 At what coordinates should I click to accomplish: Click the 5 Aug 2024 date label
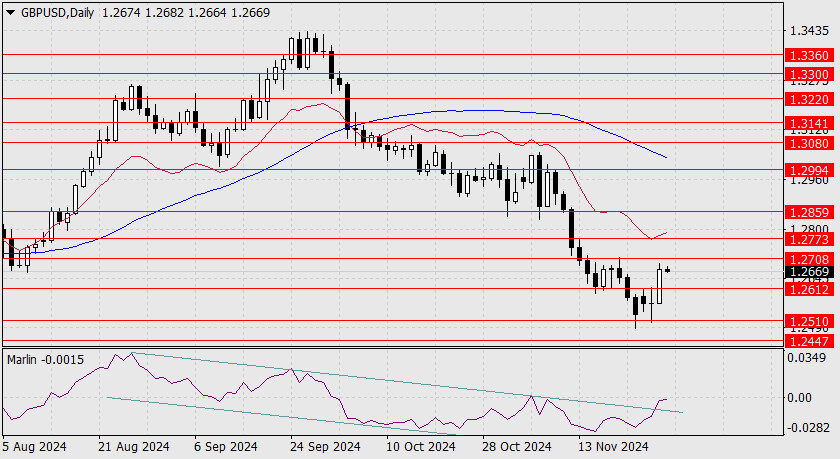click(x=34, y=446)
